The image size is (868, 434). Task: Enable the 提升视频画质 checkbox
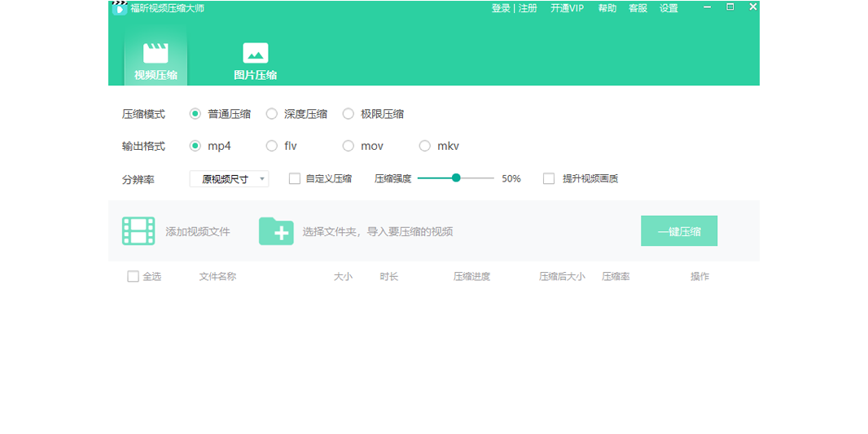(x=549, y=178)
